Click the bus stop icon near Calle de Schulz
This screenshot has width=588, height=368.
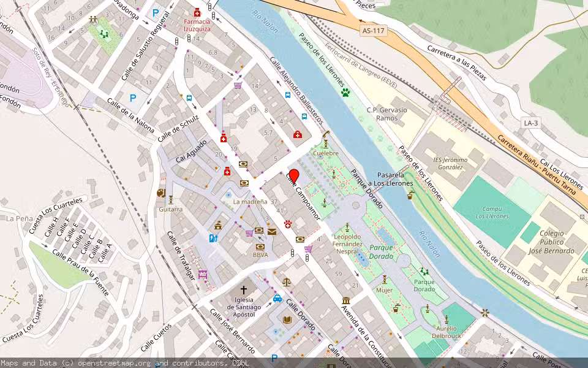point(189,98)
